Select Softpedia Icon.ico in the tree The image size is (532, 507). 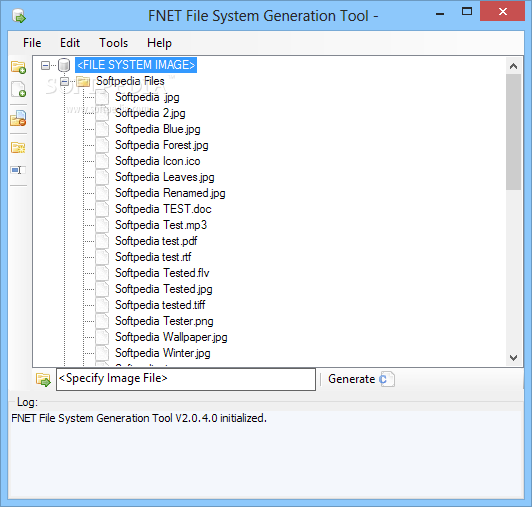(158, 161)
